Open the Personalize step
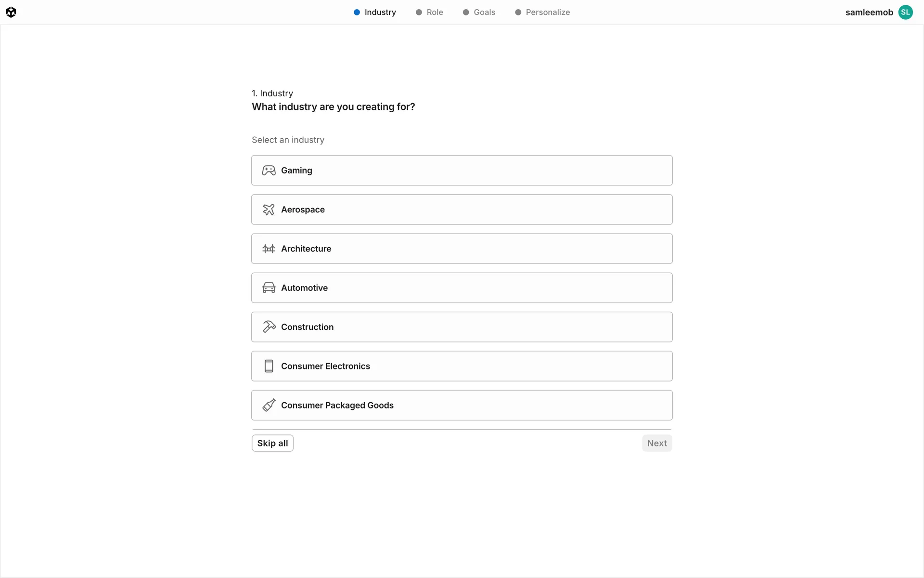This screenshot has height=578, width=924. tap(542, 12)
